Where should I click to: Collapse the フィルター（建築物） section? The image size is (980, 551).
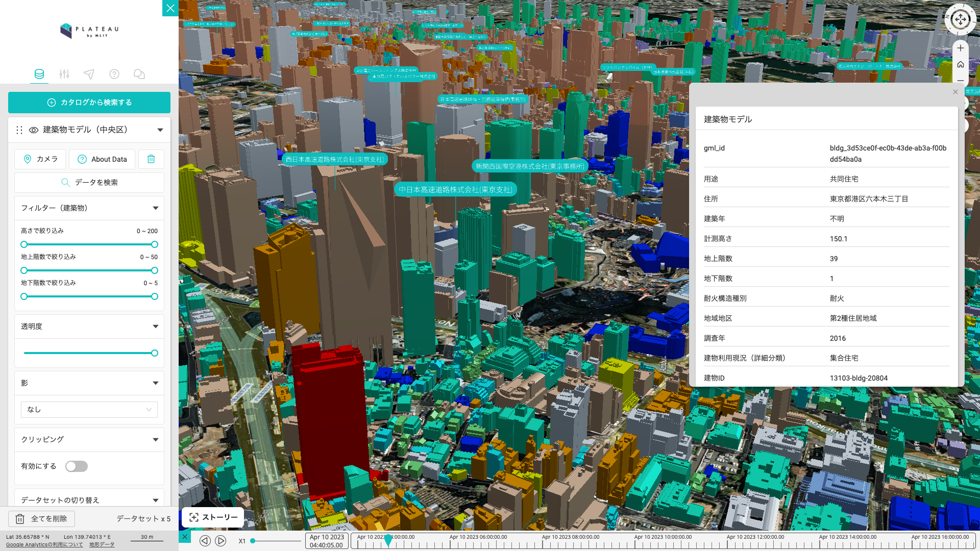click(x=156, y=208)
